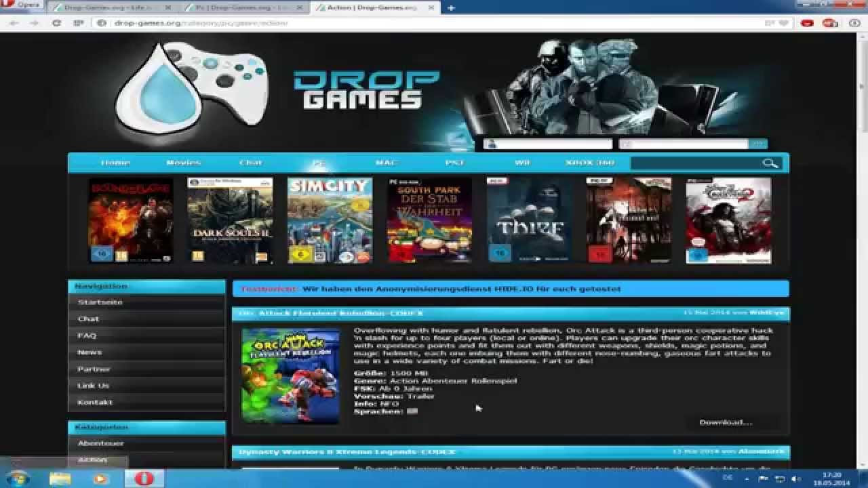Open Dynasty Warriors 8 Xtreme Legends post title
This screenshot has width=868, height=488.
(x=347, y=451)
